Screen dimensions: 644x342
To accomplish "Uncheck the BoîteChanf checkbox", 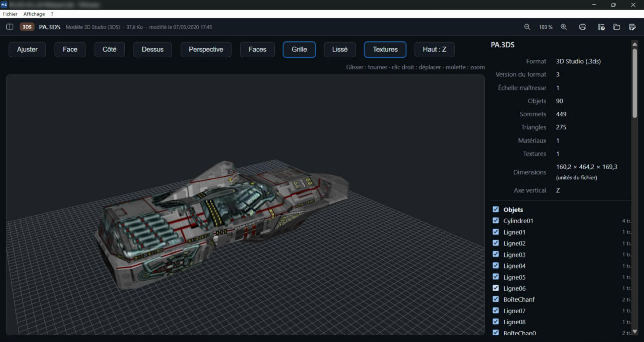I will 496,299.
